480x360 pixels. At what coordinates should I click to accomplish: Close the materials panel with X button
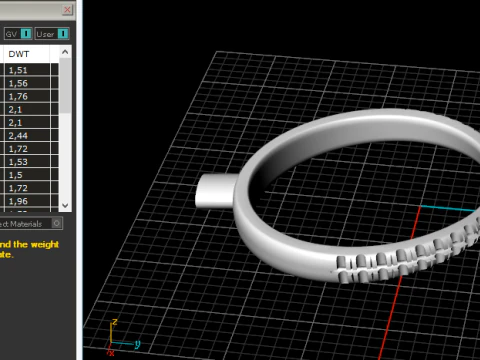(x=67, y=10)
